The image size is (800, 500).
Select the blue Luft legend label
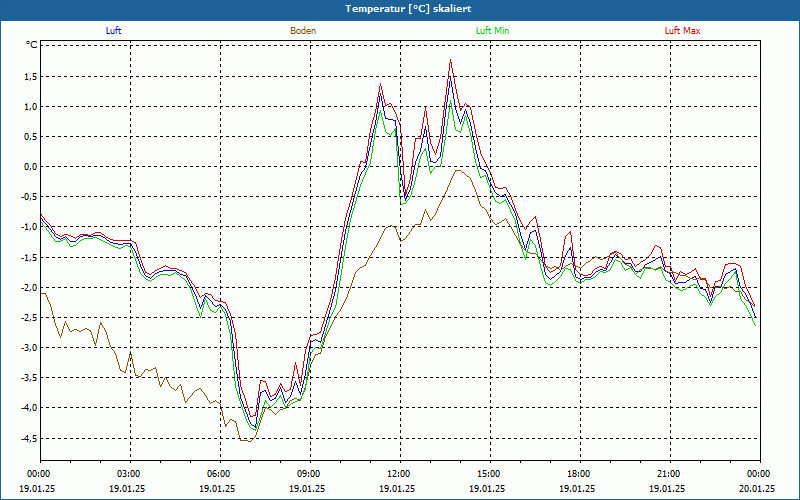[x=113, y=31]
